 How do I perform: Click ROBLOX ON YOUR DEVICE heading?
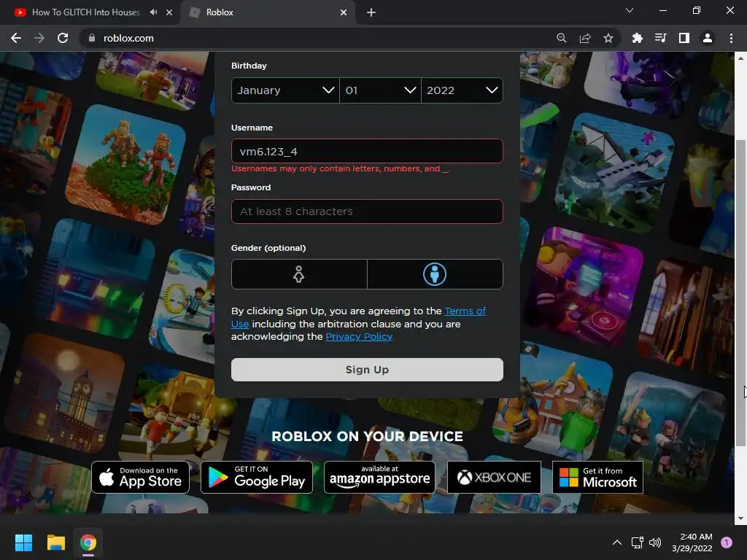tap(368, 437)
